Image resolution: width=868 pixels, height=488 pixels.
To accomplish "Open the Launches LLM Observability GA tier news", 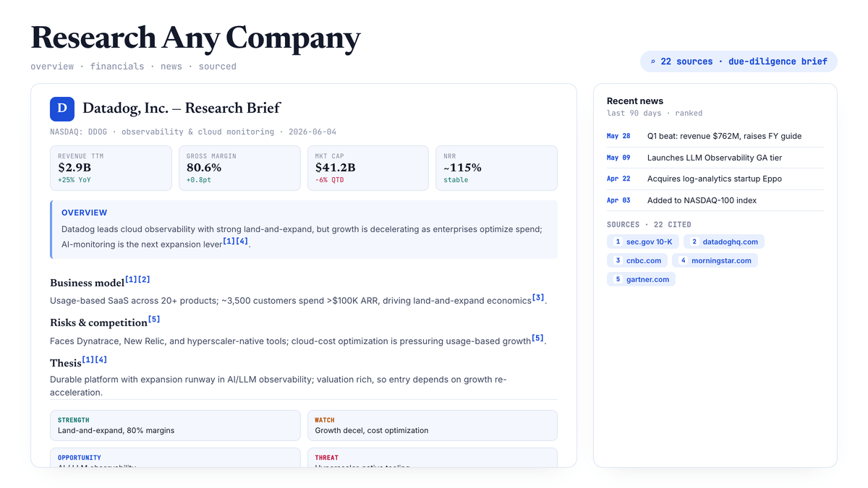I will point(715,158).
